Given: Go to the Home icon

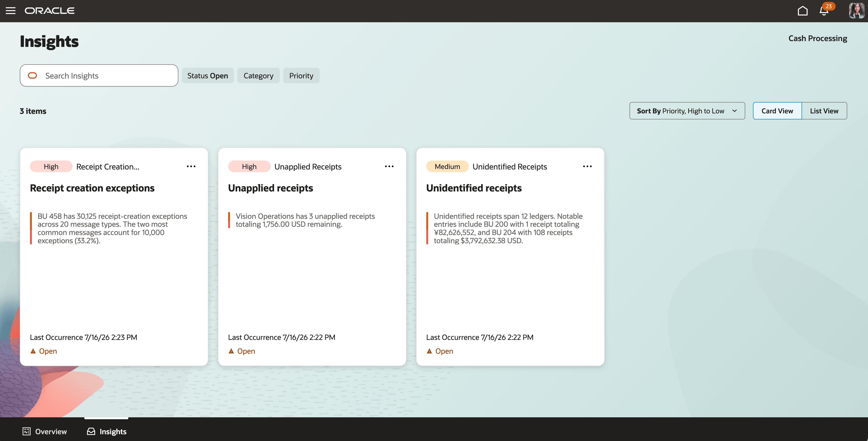Looking at the screenshot, I should coord(803,11).
